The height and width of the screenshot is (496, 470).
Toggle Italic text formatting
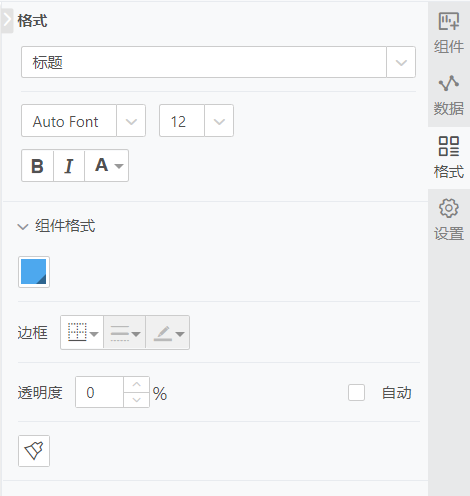tap(69, 166)
